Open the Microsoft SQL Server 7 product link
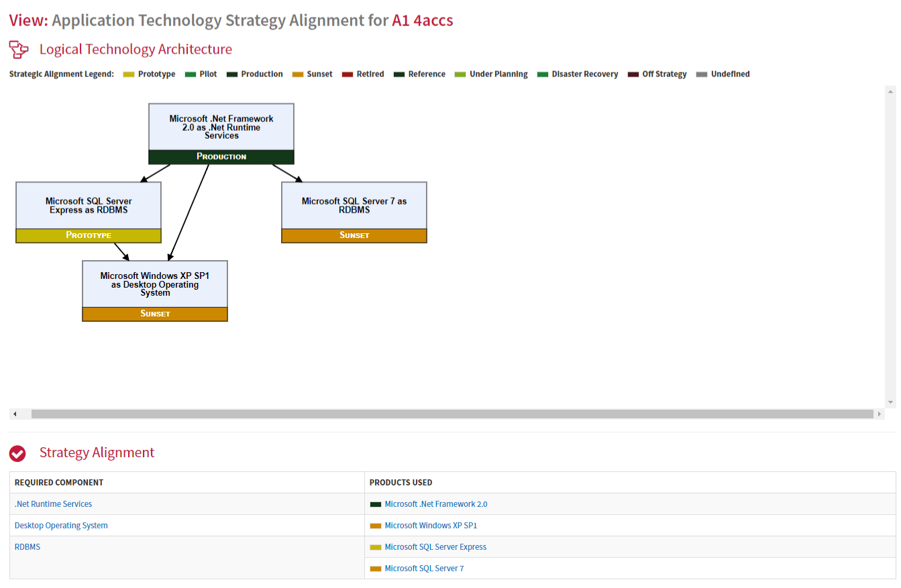 [424, 569]
